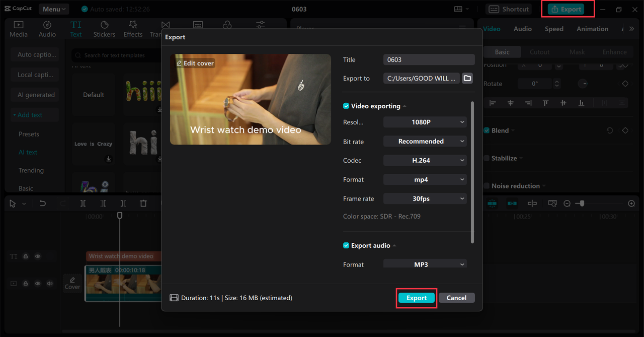Screen dimensions: 644x337
Task: Download the Love is Crazy text template
Action: click(x=109, y=159)
